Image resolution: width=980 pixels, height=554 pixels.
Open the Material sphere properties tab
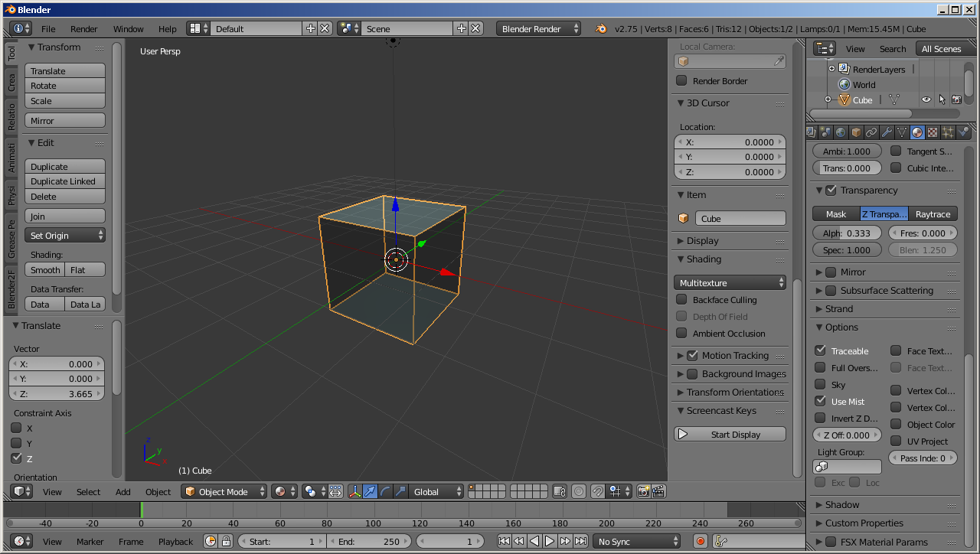[917, 132]
